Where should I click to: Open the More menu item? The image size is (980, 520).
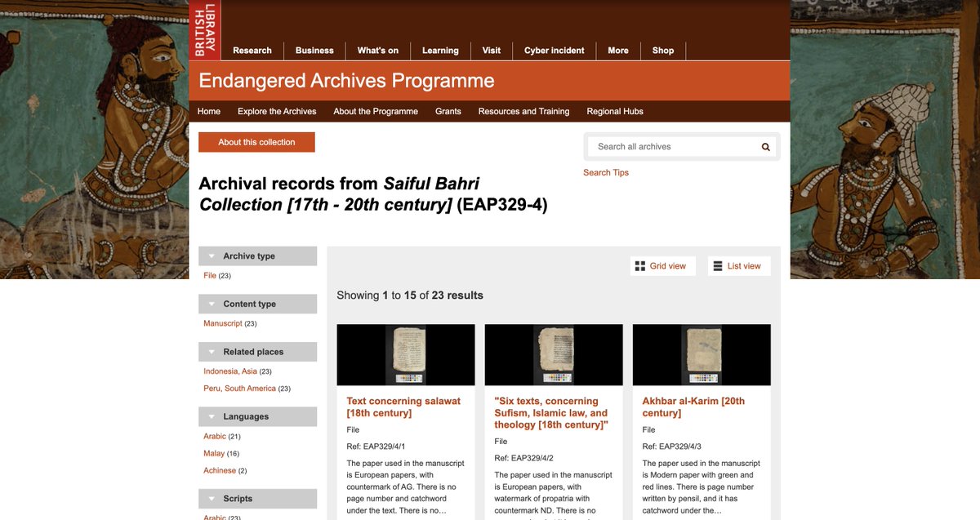click(618, 51)
